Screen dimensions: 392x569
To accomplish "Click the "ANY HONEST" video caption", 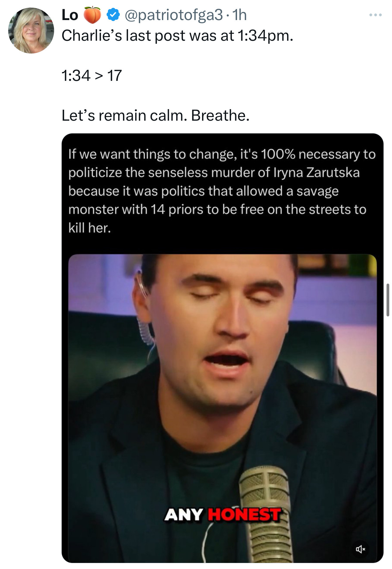I will pyautogui.click(x=222, y=515).
